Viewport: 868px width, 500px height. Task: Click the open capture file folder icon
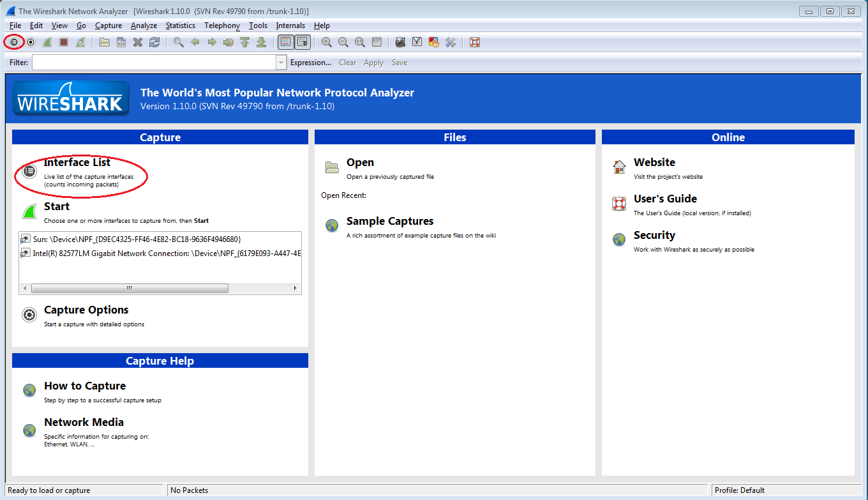pyautogui.click(x=105, y=42)
